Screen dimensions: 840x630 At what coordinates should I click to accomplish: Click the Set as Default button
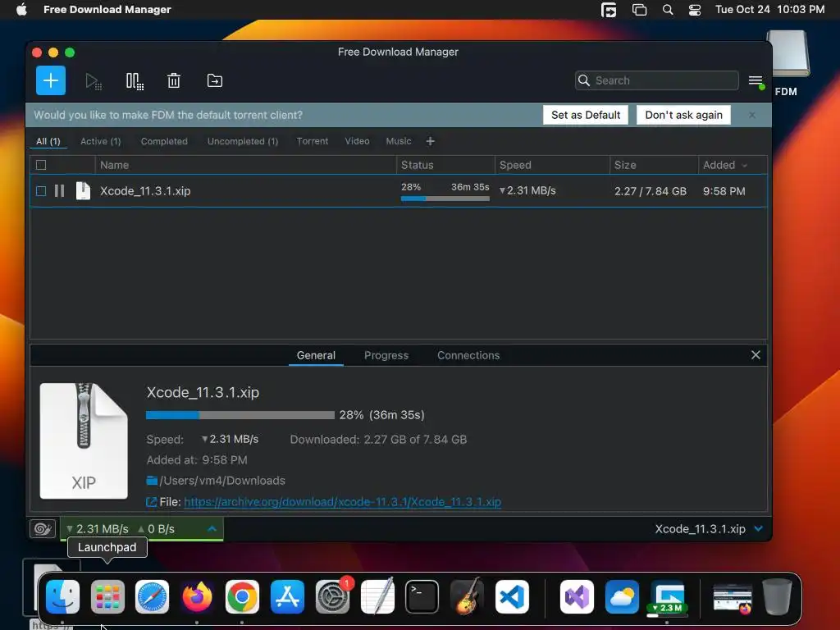point(586,115)
